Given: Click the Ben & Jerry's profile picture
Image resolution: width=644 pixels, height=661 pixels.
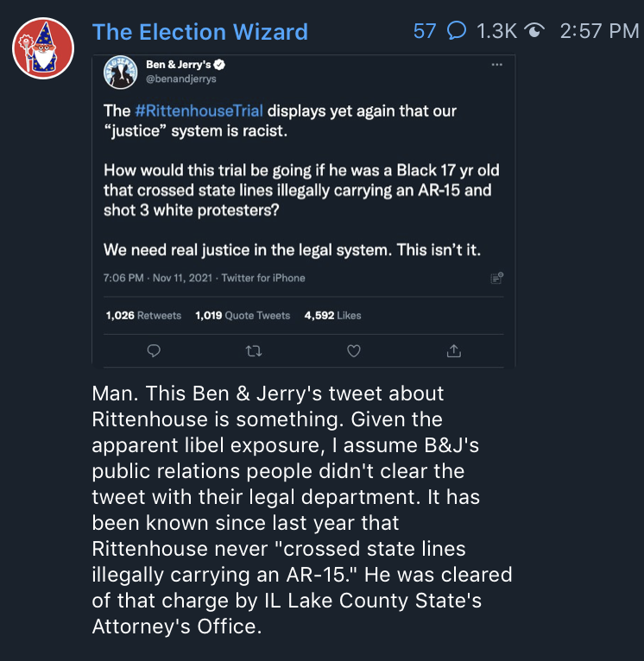Looking at the screenshot, I should pyautogui.click(x=119, y=72).
